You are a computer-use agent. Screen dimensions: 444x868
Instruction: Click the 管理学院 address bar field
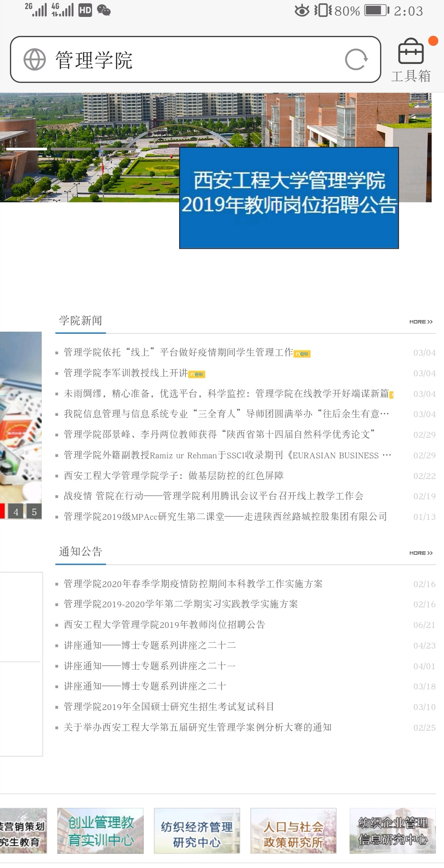tap(196, 59)
